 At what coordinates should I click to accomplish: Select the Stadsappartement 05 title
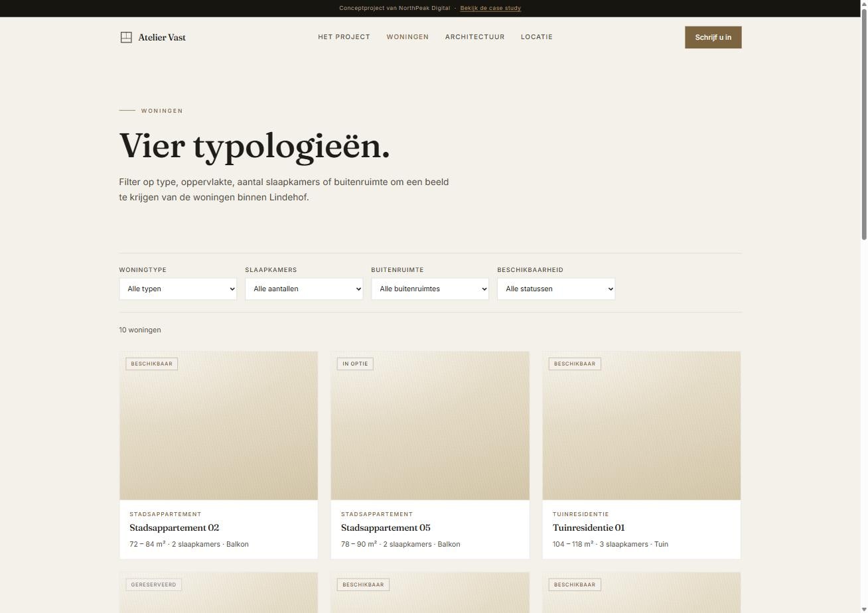click(386, 528)
